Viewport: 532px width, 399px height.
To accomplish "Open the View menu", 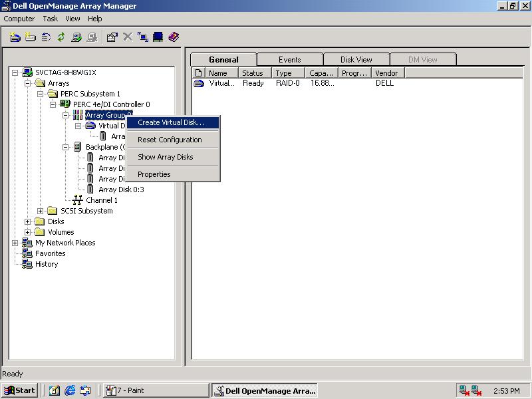I will click(x=72, y=19).
